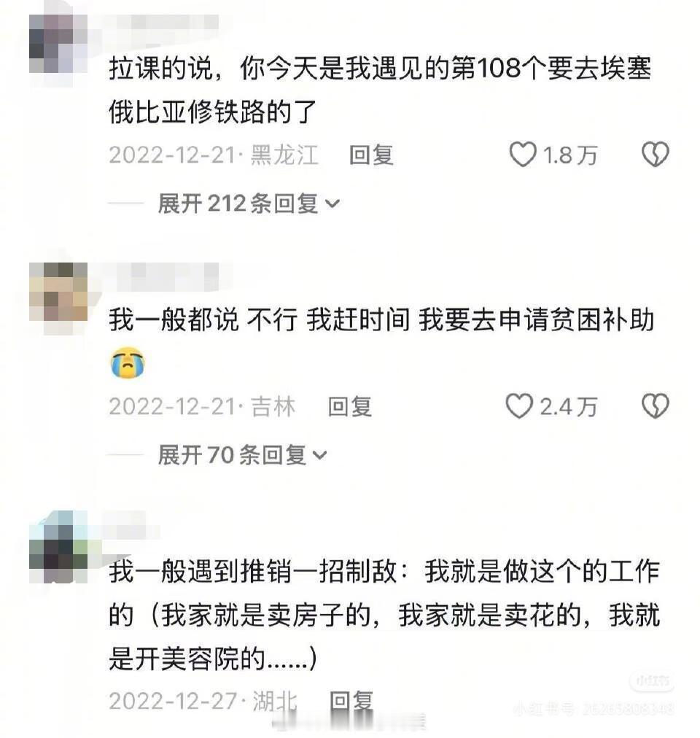
Task: Like the 贫困补助 comment (2.4万)
Action: [519, 406]
